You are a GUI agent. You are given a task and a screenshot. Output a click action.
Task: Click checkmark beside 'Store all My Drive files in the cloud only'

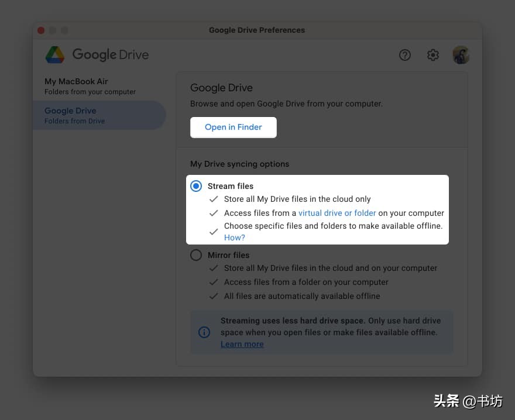214,199
